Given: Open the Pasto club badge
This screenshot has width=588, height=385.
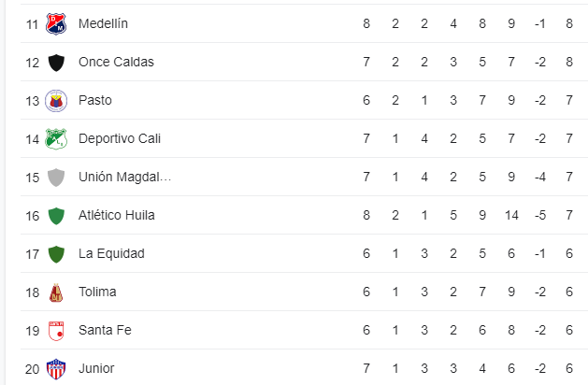Looking at the screenshot, I should [x=56, y=101].
